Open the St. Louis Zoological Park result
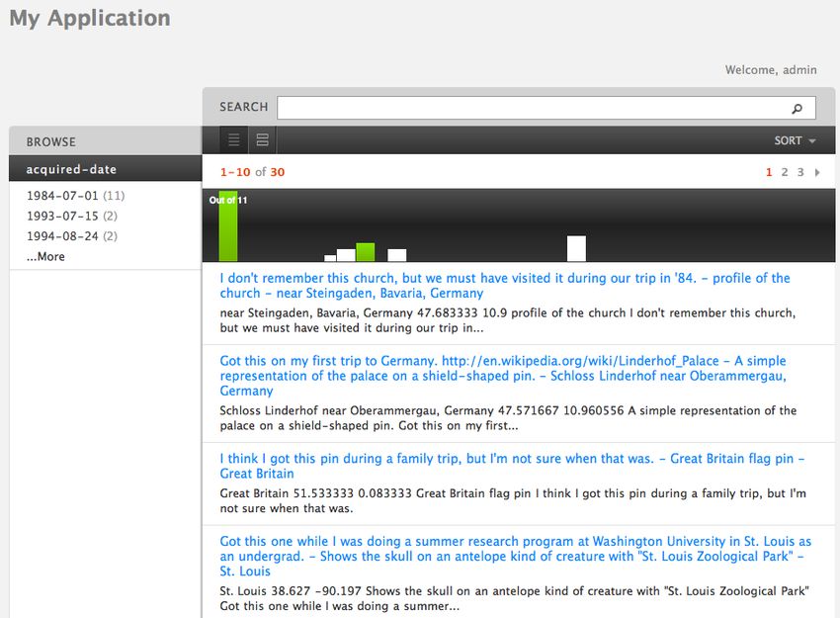Viewport: 840px width, 618px height. tap(515, 556)
